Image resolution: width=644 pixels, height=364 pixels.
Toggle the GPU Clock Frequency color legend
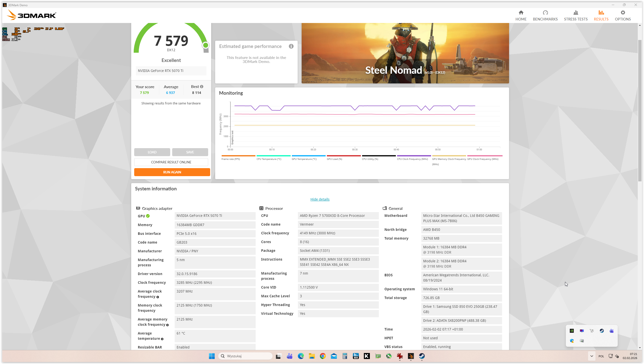(483, 159)
